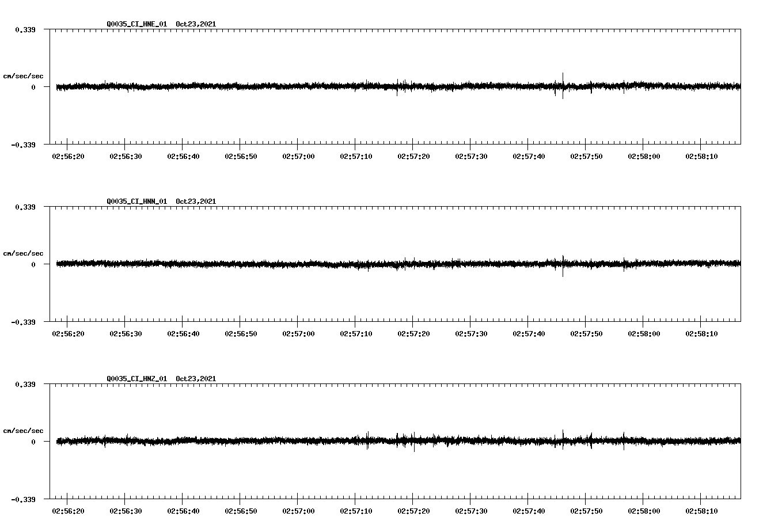The image size is (782, 532).
Task: Click the -0.339 lower axis value on HNN plot
Action: (23, 322)
